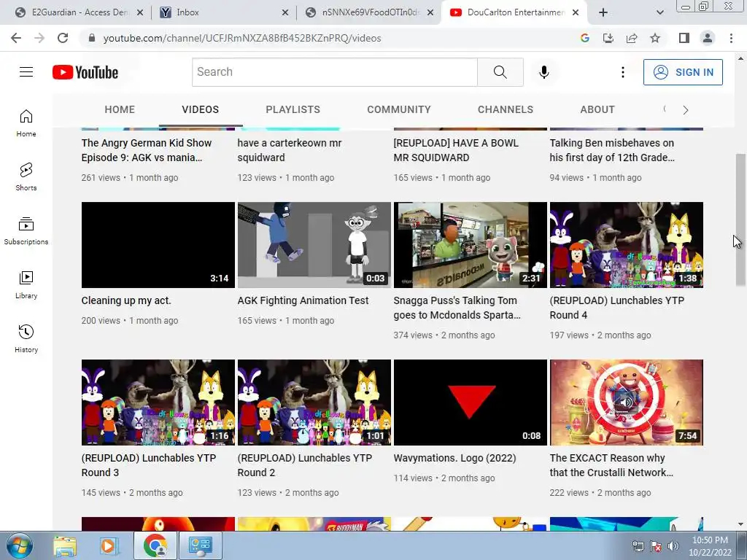Click the YouTube logo
Image resolution: width=747 pixels, height=560 pixels.
[85, 72]
